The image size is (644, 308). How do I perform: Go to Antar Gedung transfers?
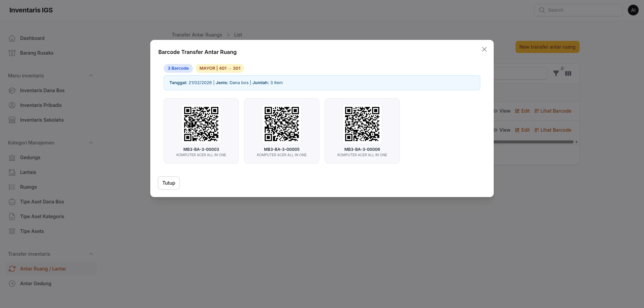pos(51,284)
